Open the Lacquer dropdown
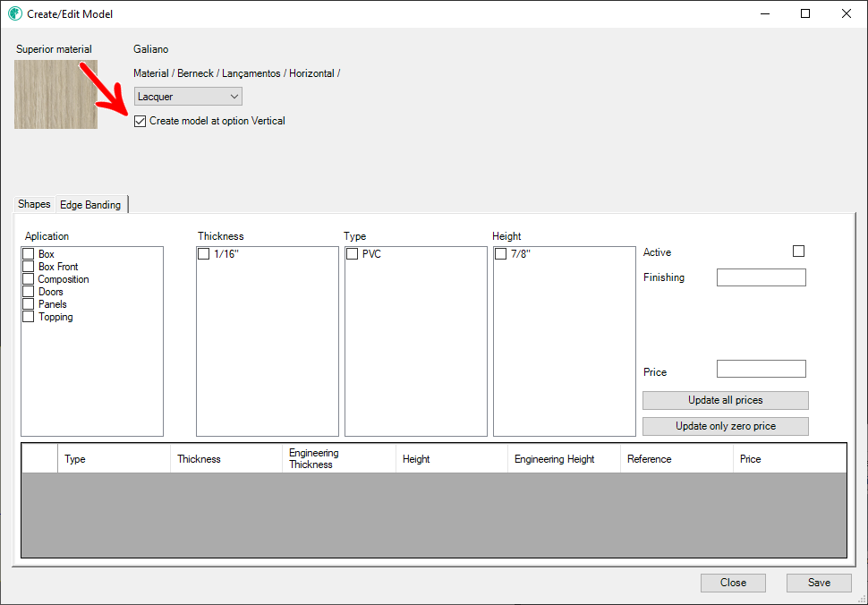 [x=188, y=97]
